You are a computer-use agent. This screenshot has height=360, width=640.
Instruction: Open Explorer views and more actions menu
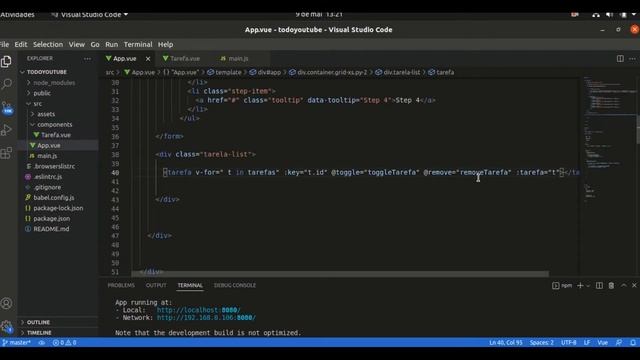click(x=87, y=59)
